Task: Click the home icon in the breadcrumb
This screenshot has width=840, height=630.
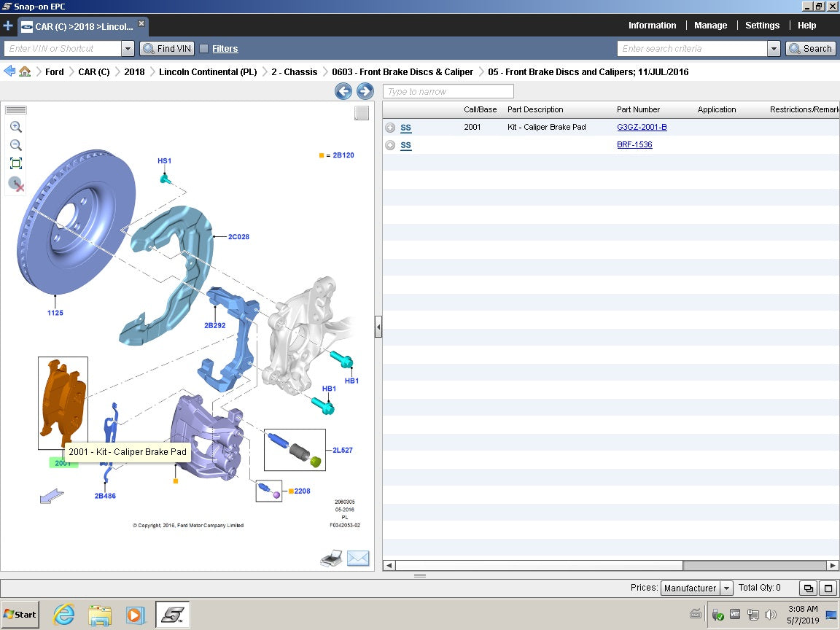Action: [x=25, y=71]
